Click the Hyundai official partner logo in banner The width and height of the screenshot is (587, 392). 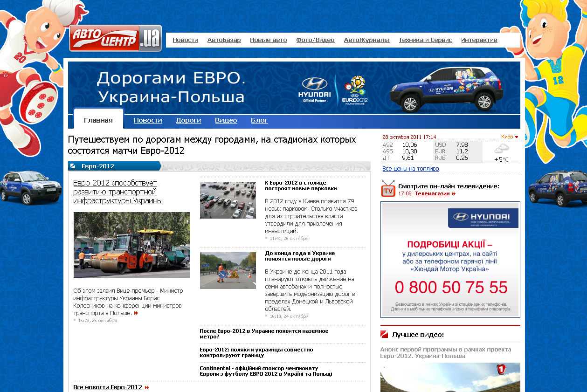coord(315,90)
